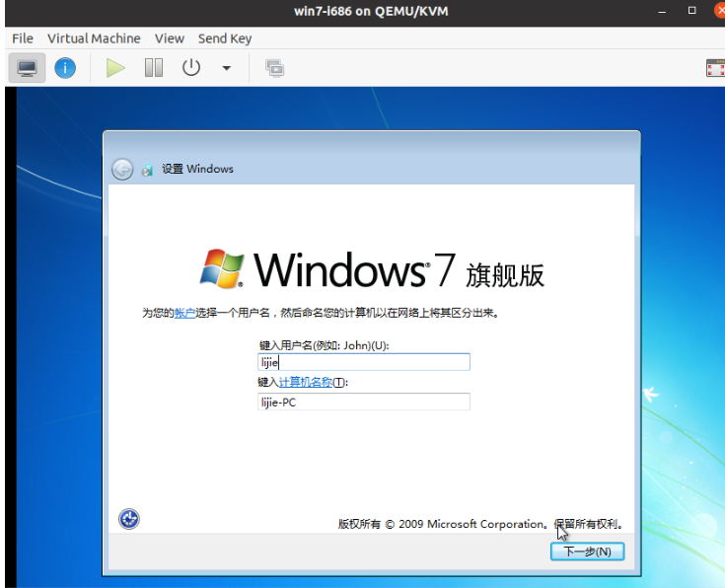Open the File menu
Screen dimensions: 725x588
point(23,38)
